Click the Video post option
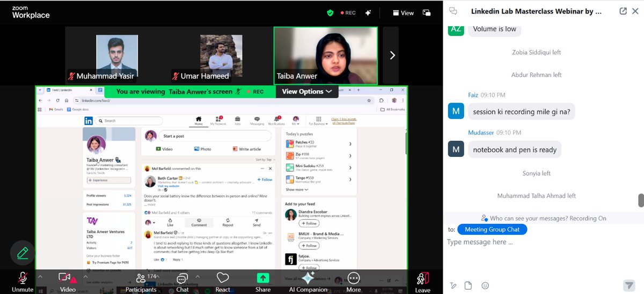The image size is (644, 294). [164, 149]
